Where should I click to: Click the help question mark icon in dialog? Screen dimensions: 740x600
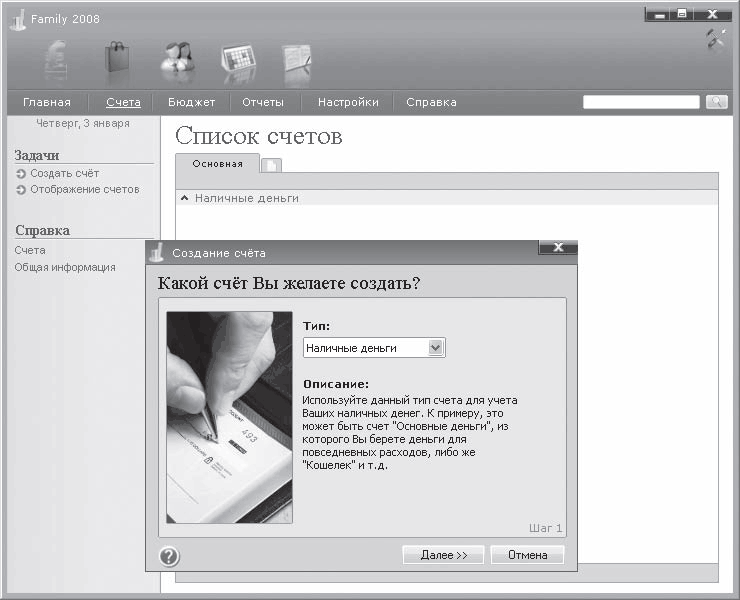pyautogui.click(x=169, y=556)
